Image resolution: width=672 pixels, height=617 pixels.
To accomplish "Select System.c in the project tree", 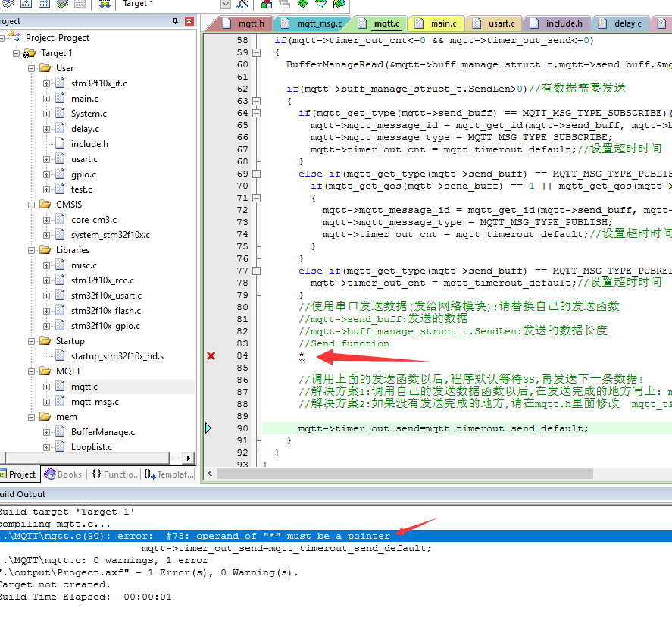I will point(89,114).
